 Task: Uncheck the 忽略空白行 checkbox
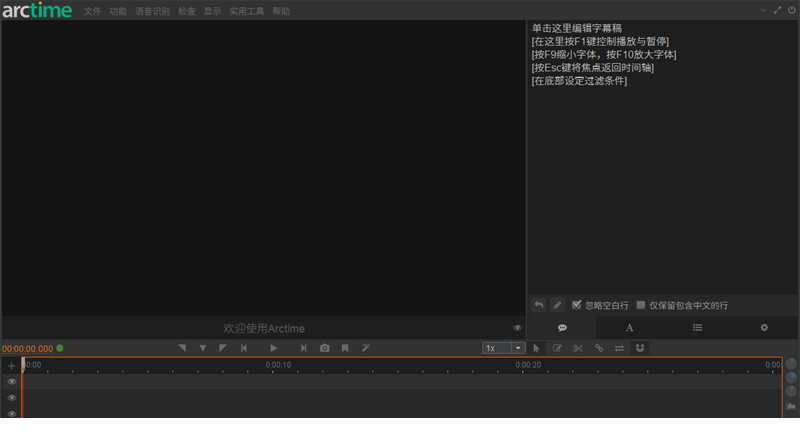coord(577,305)
